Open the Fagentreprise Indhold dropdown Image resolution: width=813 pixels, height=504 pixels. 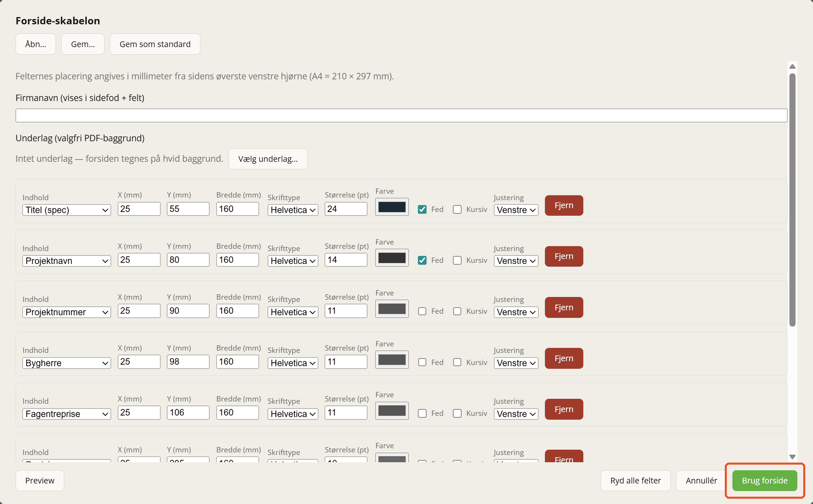(67, 414)
